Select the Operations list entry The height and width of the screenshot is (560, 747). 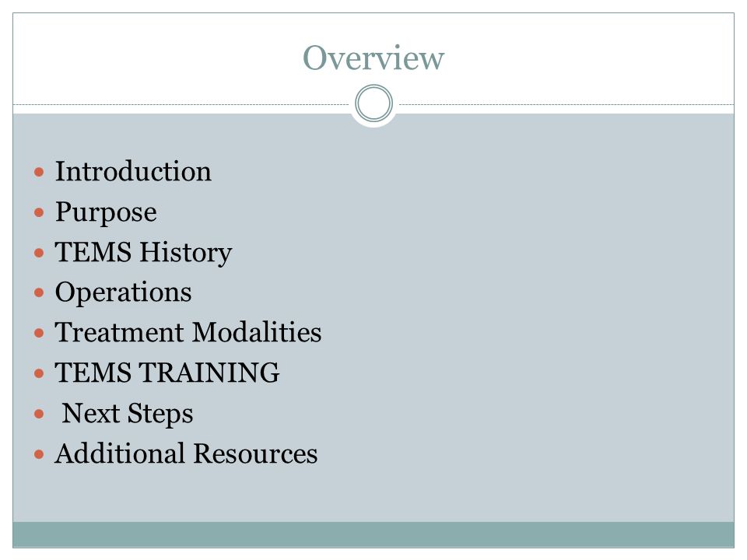click(124, 293)
